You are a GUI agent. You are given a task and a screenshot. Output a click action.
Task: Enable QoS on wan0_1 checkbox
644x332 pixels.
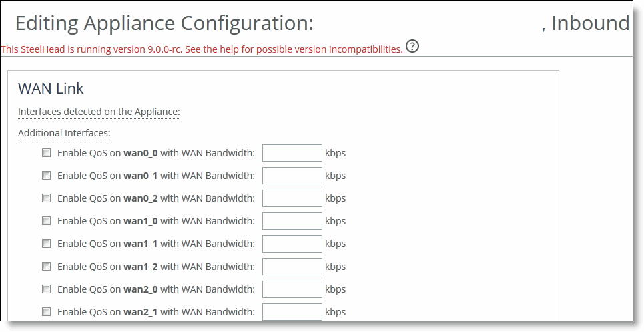47,176
